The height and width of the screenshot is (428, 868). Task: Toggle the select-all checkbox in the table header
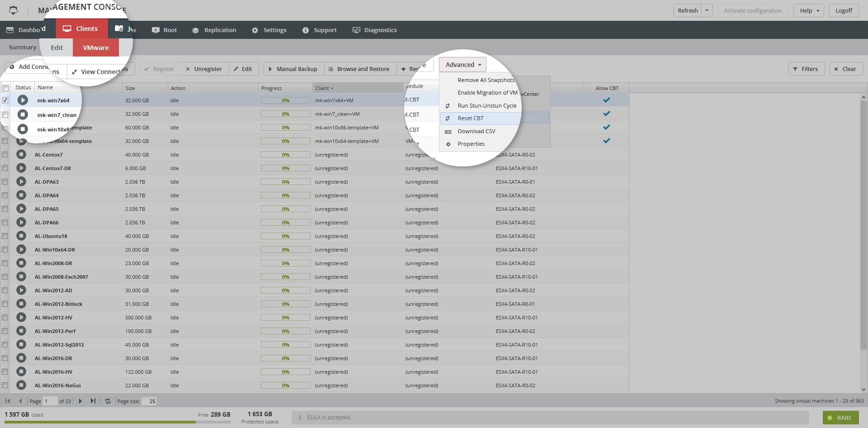[x=5, y=88]
